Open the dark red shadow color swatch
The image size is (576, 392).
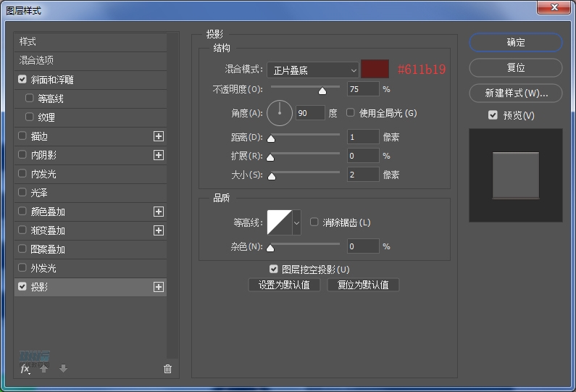click(375, 70)
